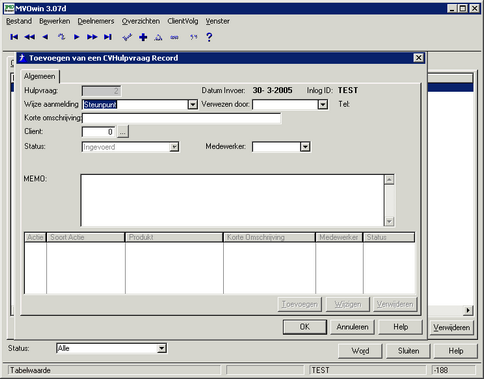Image resolution: width=484 pixels, height=379 pixels.
Task: Open the Deelnemers menu
Action: (96, 21)
